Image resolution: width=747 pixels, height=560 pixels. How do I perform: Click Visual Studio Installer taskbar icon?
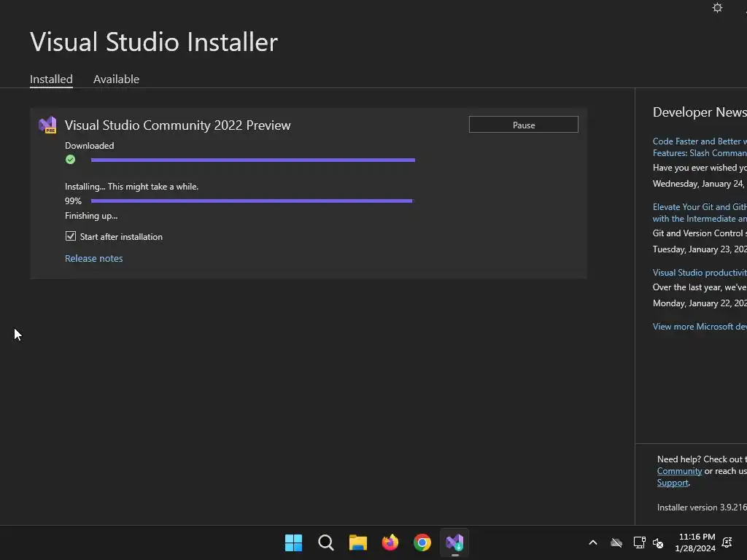(x=454, y=542)
